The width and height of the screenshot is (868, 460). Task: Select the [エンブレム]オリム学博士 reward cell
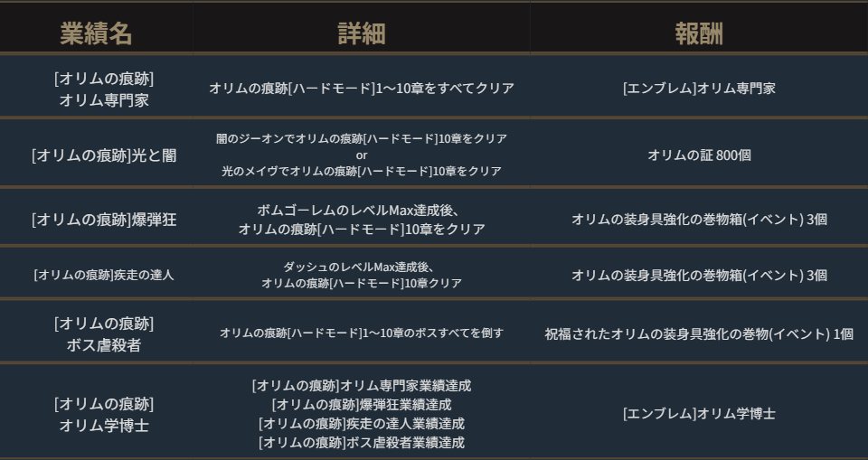click(x=698, y=414)
